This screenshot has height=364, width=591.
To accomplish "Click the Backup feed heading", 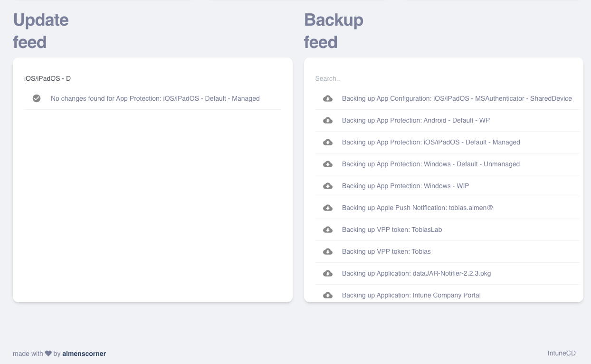I will [x=334, y=31].
